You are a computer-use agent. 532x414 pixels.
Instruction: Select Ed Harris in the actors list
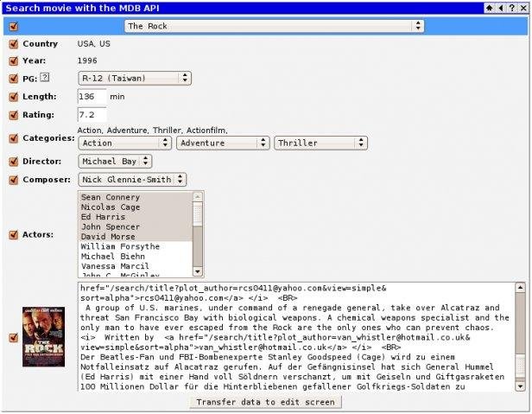(136, 217)
